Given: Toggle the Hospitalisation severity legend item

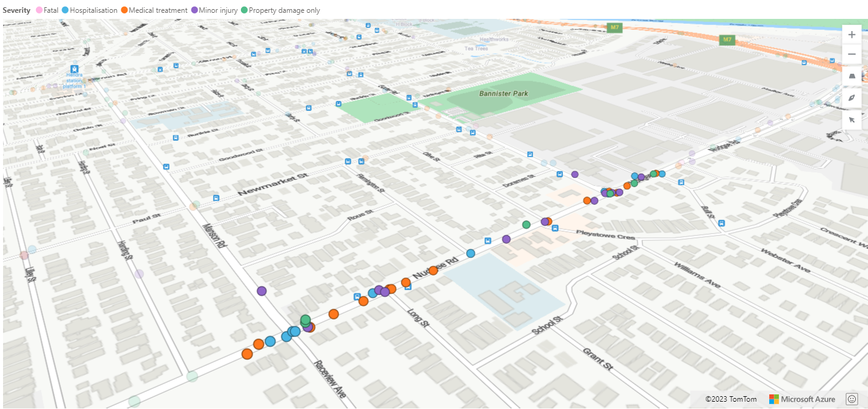Looking at the screenshot, I should (x=65, y=10).
